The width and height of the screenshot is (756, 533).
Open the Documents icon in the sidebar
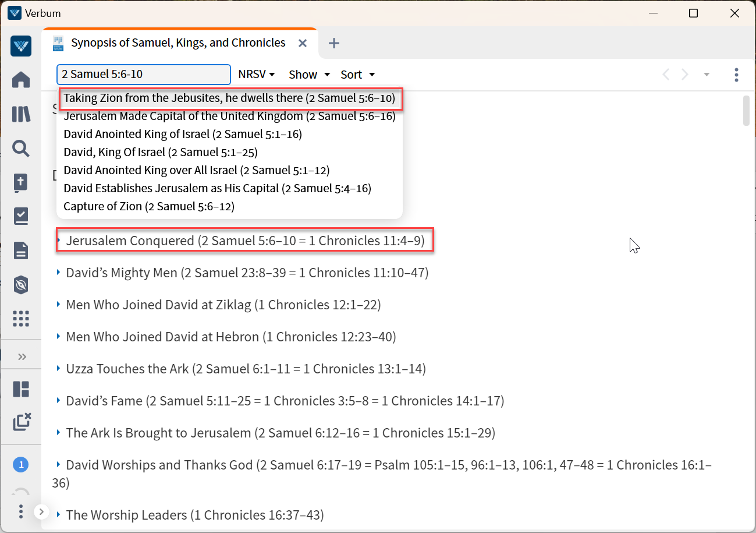pyautogui.click(x=21, y=251)
